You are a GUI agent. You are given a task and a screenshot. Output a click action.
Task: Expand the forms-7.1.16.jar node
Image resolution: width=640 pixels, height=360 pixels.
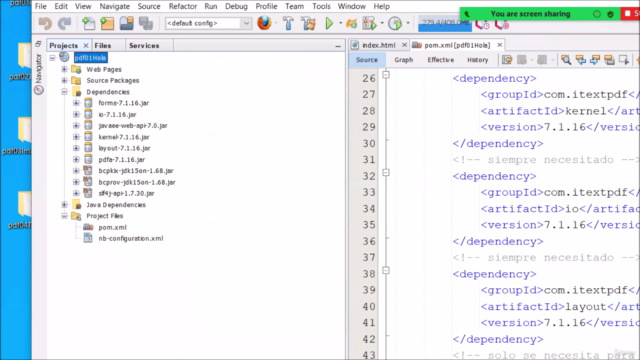click(x=76, y=103)
